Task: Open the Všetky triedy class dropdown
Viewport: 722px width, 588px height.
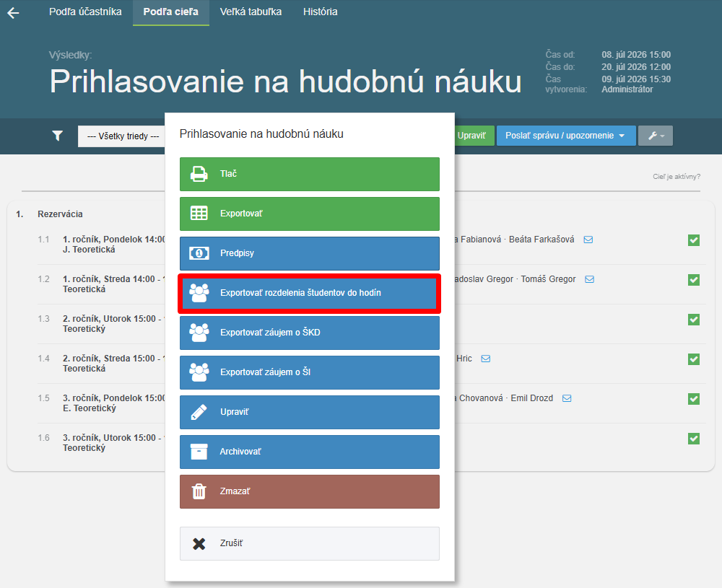Action: [x=122, y=136]
